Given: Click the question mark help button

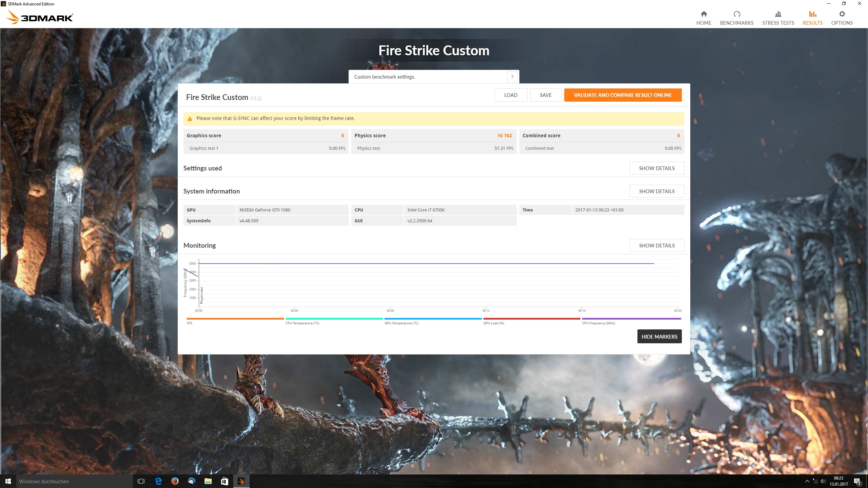Looking at the screenshot, I should pyautogui.click(x=512, y=77).
